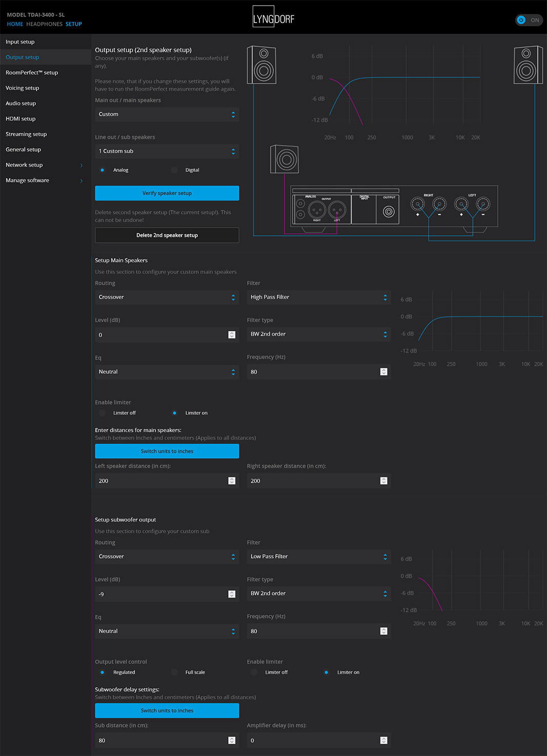The height and width of the screenshot is (756, 547).
Task: Open Voicing setup
Action: (46, 88)
